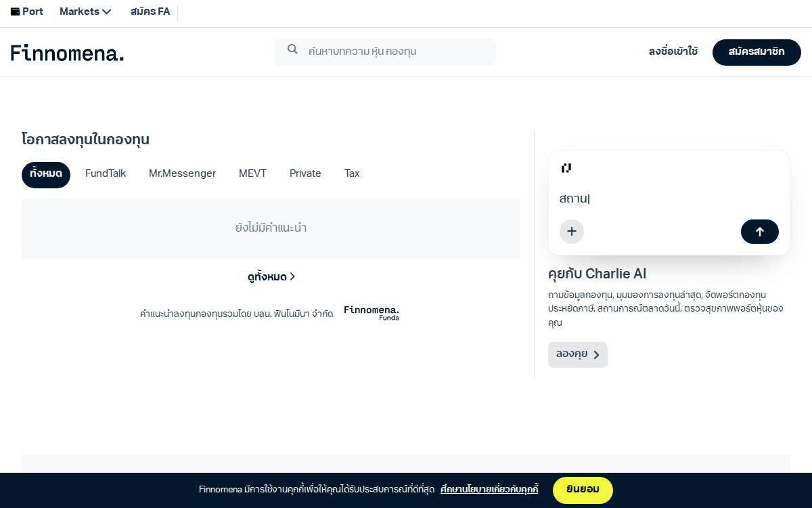
Task: Open the cookie policy link
Action: [489, 489]
